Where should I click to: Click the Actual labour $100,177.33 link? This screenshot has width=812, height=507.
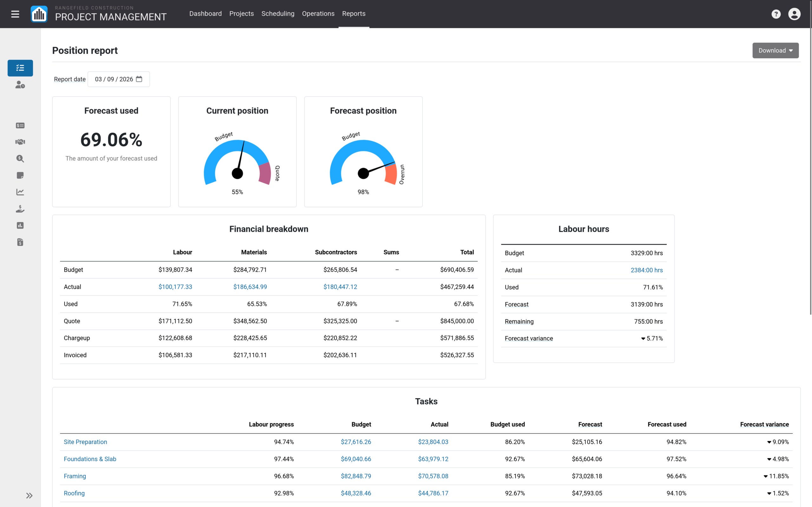click(x=175, y=287)
